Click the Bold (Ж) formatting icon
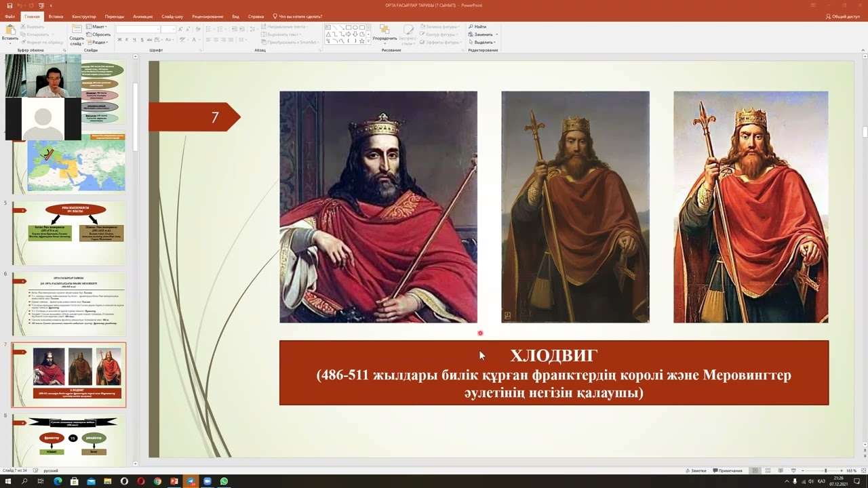Image resolution: width=868 pixels, height=488 pixels. [x=119, y=39]
